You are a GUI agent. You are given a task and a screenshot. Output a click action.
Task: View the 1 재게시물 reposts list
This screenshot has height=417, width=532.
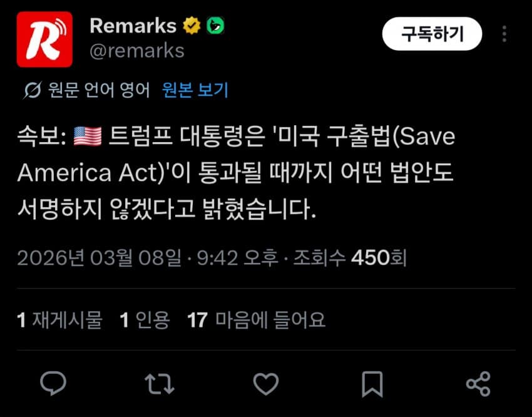(x=59, y=320)
